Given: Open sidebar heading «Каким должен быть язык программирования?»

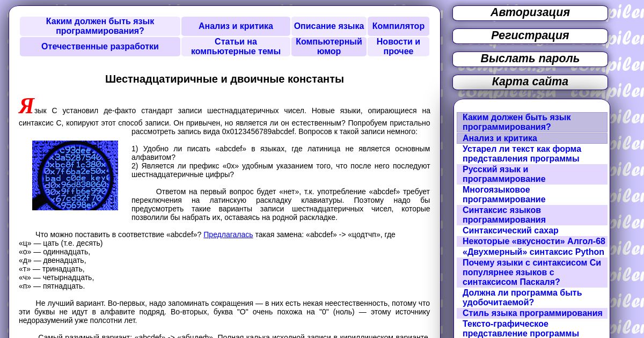Looking at the screenshot, I should tap(532, 122).
